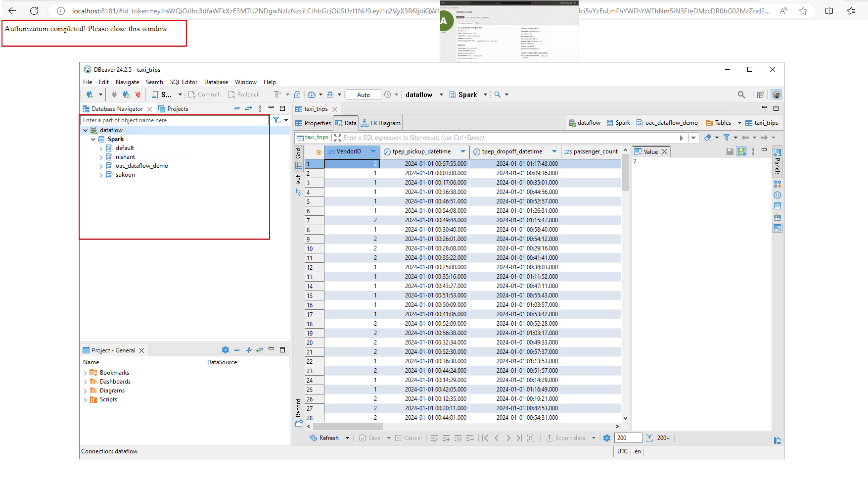Toggle auto-save value green disk icon
Viewport: 868px width, 488px height.
(741, 151)
